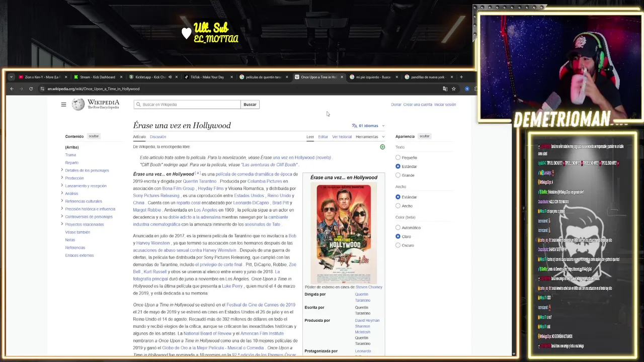Open the 61 idiomas language dropdown
The width and height of the screenshot is (644, 362).
point(368,126)
